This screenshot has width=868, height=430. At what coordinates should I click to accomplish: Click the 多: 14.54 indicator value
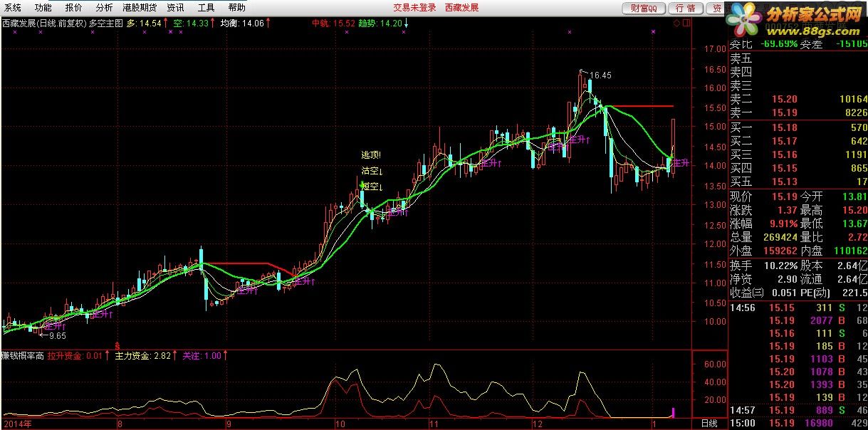coord(147,23)
